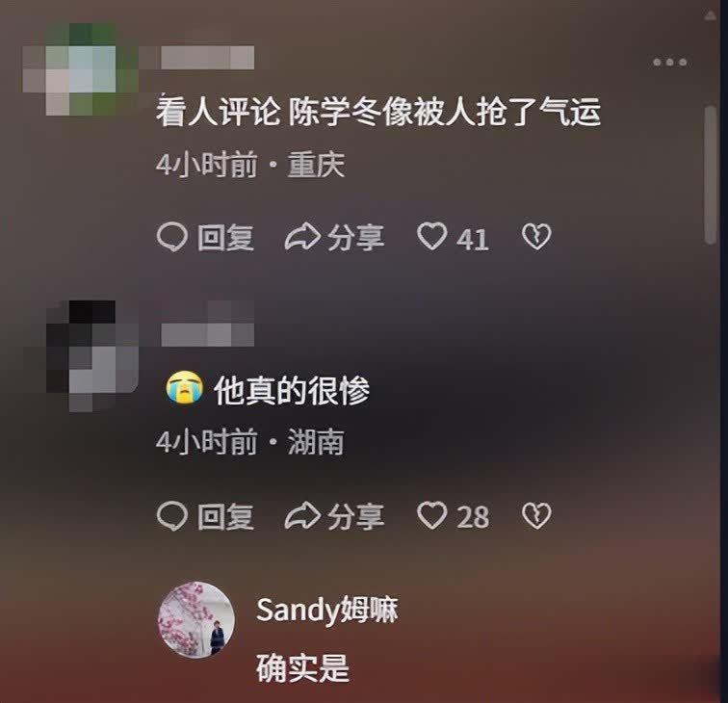The height and width of the screenshot is (703, 728).
Task: Click reply bubble icon on Hunan comment
Action: pos(172,516)
